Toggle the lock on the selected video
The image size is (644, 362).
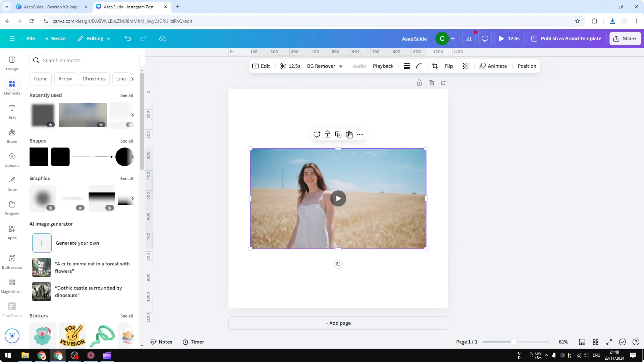click(327, 134)
